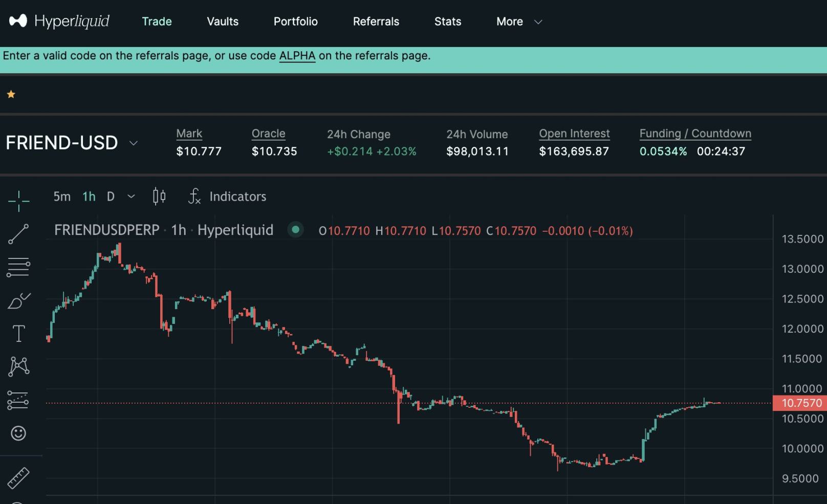Viewport: 827px width, 504px height.
Task: Select the trend line drawing tool
Action: 19,233
